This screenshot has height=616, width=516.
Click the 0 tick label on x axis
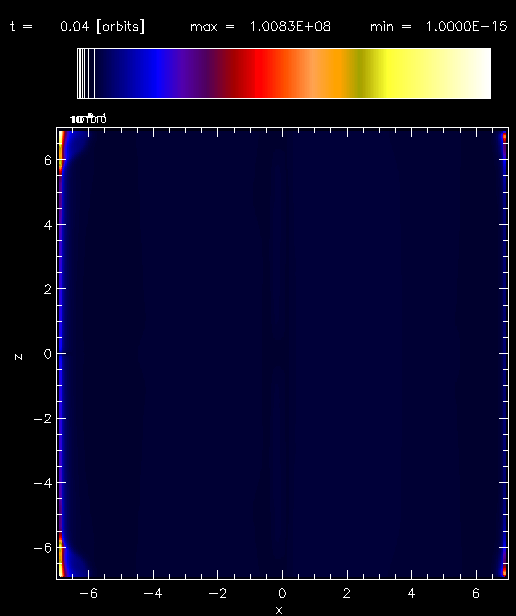[x=282, y=593]
